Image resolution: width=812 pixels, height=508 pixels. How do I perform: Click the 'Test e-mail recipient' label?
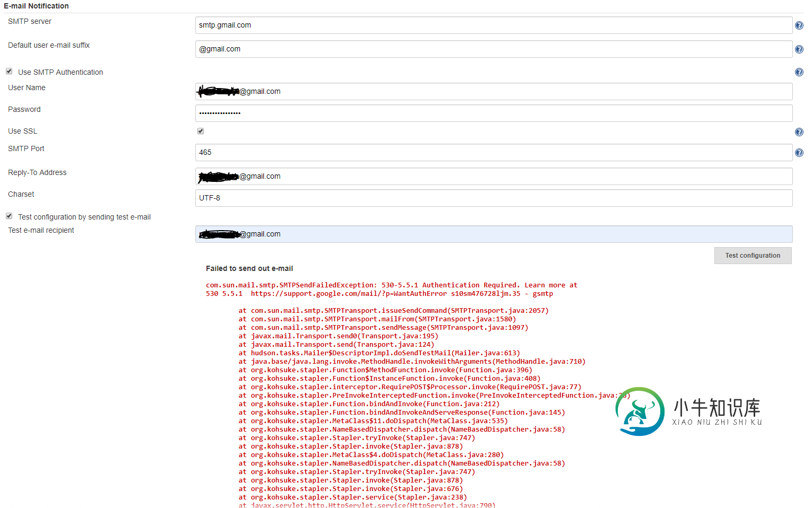pyautogui.click(x=41, y=230)
